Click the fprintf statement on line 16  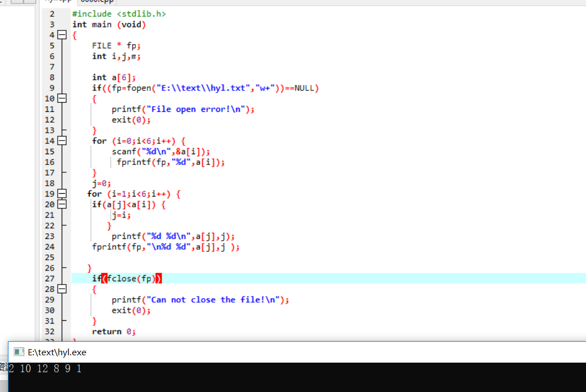pyautogui.click(x=171, y=162)
